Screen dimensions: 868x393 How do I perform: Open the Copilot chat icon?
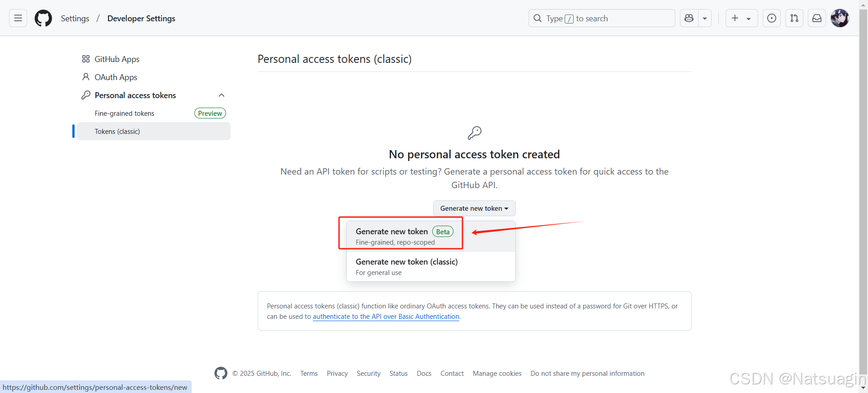coord(689,18)
